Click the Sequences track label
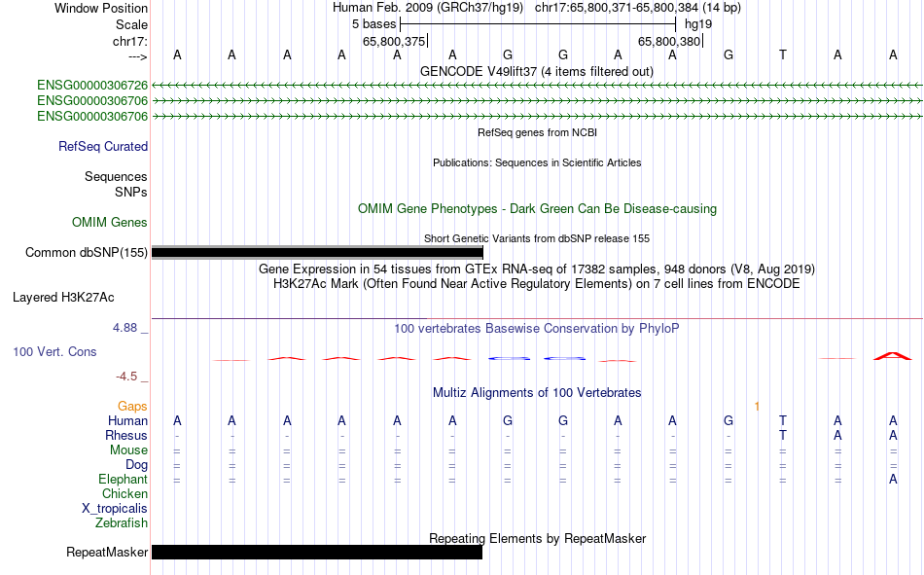 coord(116,176)
